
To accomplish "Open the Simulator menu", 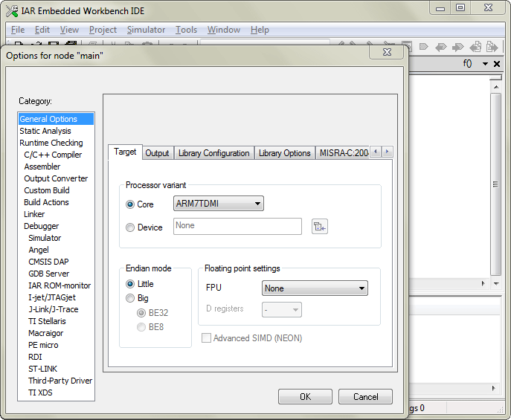I will 146,30.
